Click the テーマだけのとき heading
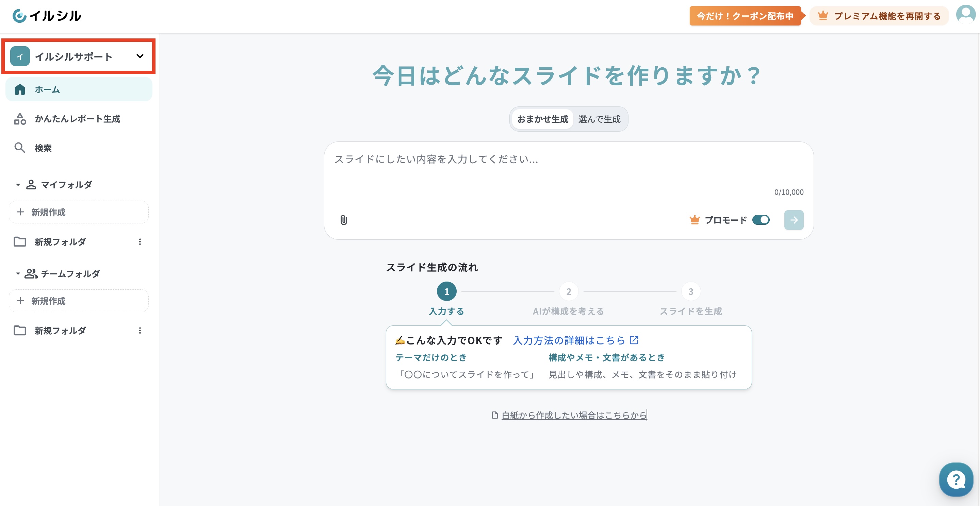 (431, 357)
